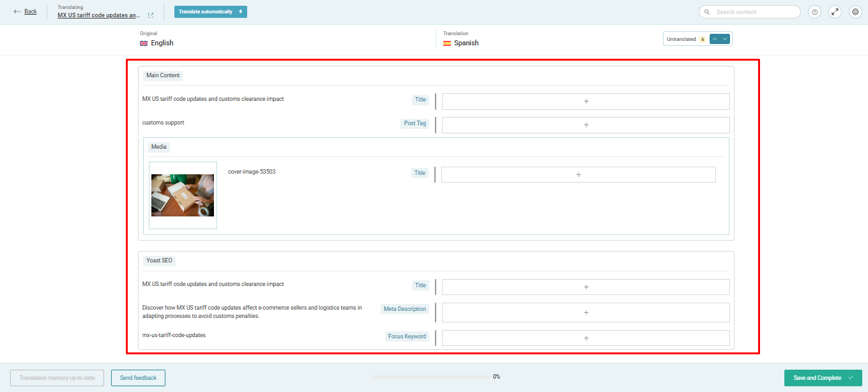
Task: Click Save and Complete button
Action: pos(823,378)
